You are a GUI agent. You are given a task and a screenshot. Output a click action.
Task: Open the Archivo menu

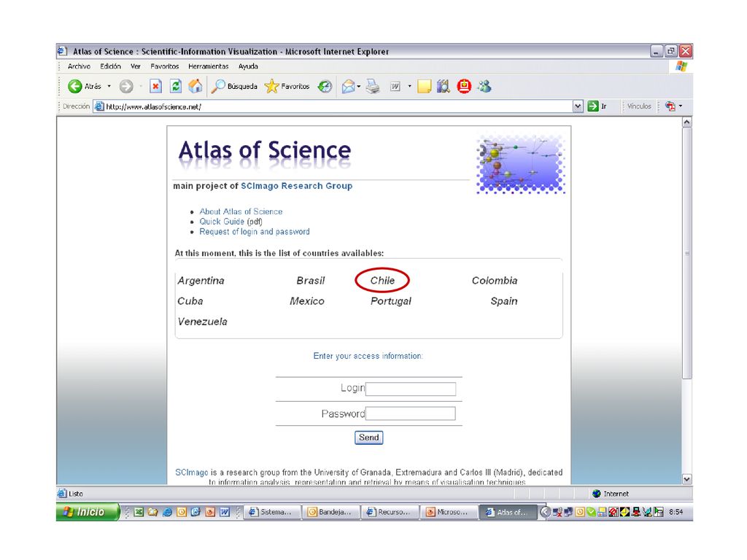tap(79, 66)
